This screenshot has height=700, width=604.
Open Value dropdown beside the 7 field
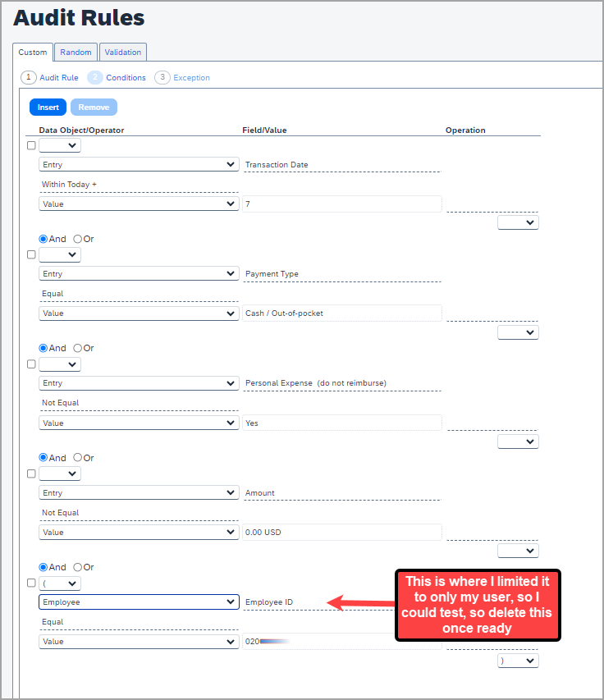[139, 204]
